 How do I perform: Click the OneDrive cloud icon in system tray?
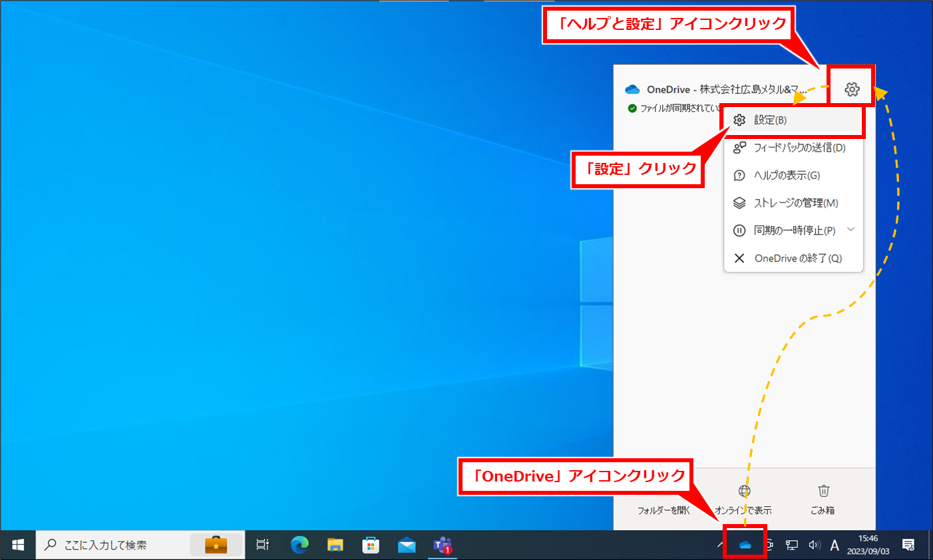[745, 545]
